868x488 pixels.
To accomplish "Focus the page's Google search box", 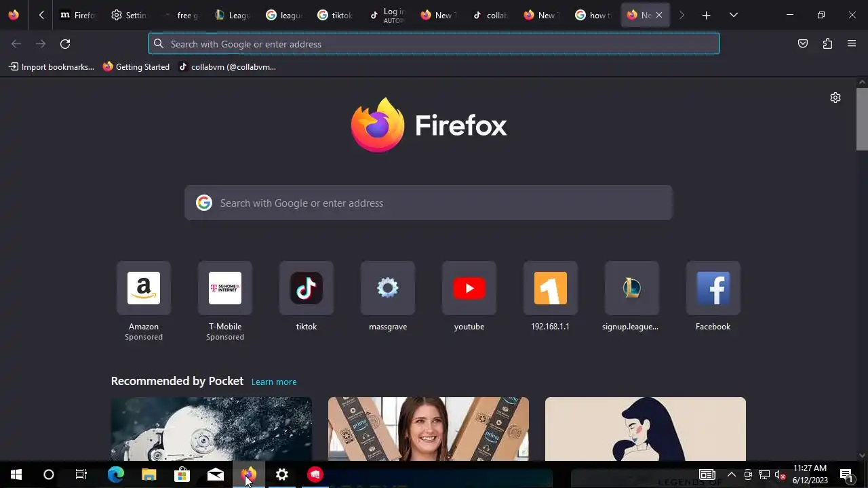I will coord(429,203).
